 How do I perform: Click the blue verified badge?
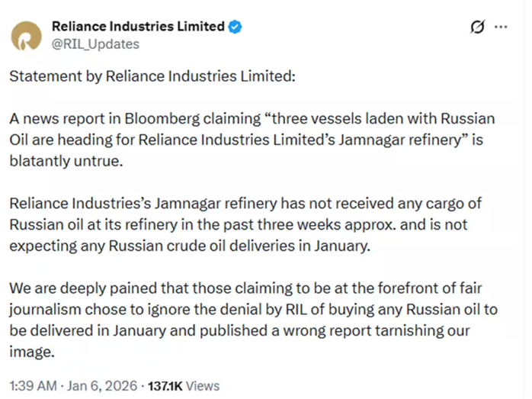click(x=236, y=27)
